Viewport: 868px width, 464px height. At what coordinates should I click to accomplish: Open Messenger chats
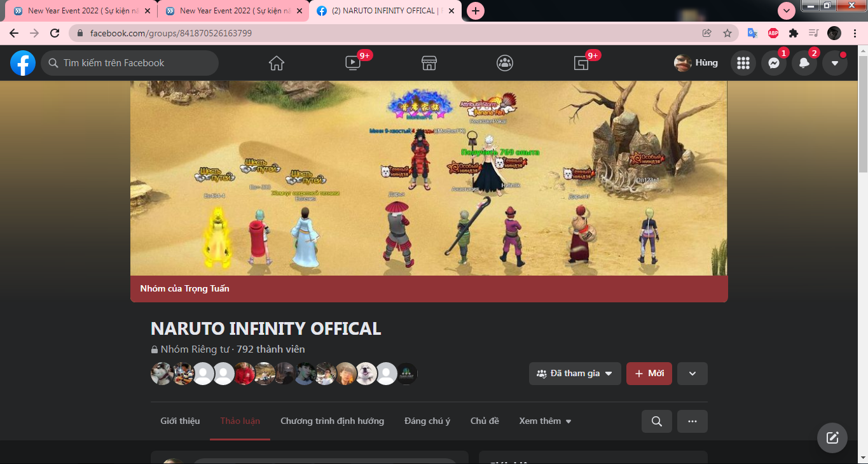click(774, 63)
